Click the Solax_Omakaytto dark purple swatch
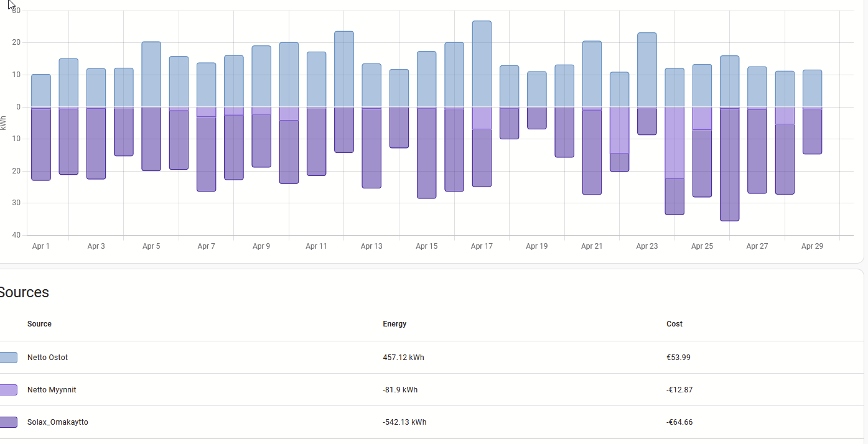 8,422
